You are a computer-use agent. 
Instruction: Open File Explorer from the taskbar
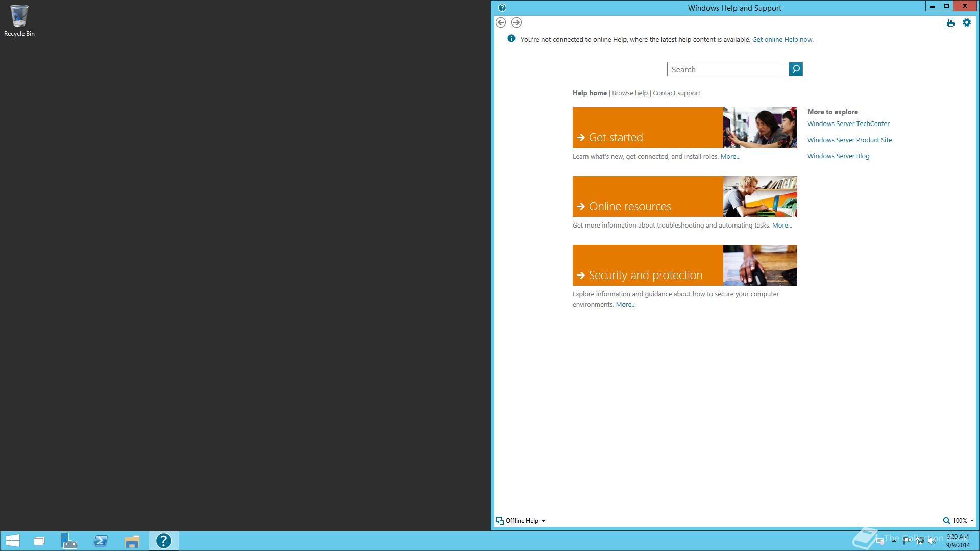[x=132, y=541]
